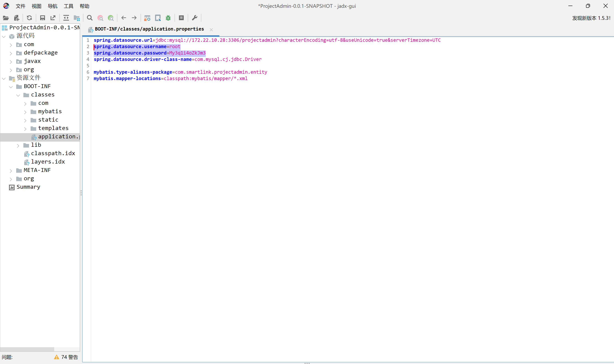This screenshot has height=364, width=614.
Task: Toggle the deobfuscation lock-gear icon
Action: [147, 18]
